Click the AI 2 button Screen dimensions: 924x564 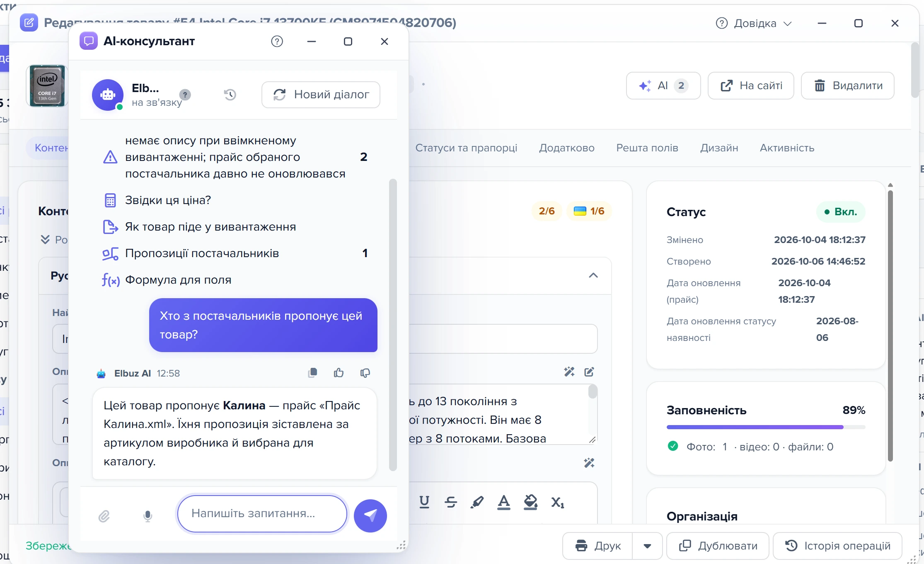663,86
